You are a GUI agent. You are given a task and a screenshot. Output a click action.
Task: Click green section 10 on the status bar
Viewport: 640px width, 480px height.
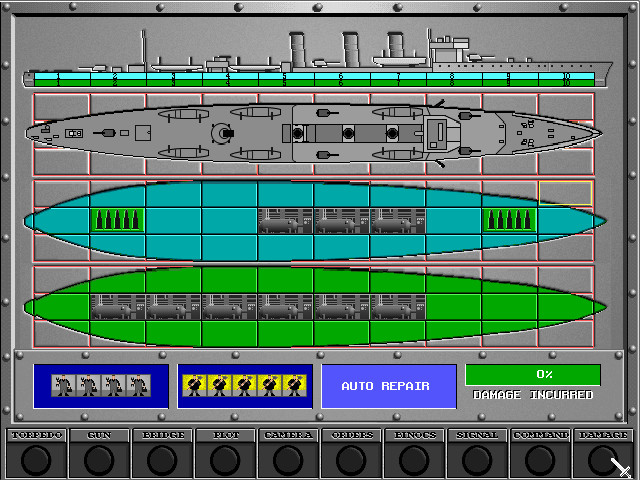567,83
